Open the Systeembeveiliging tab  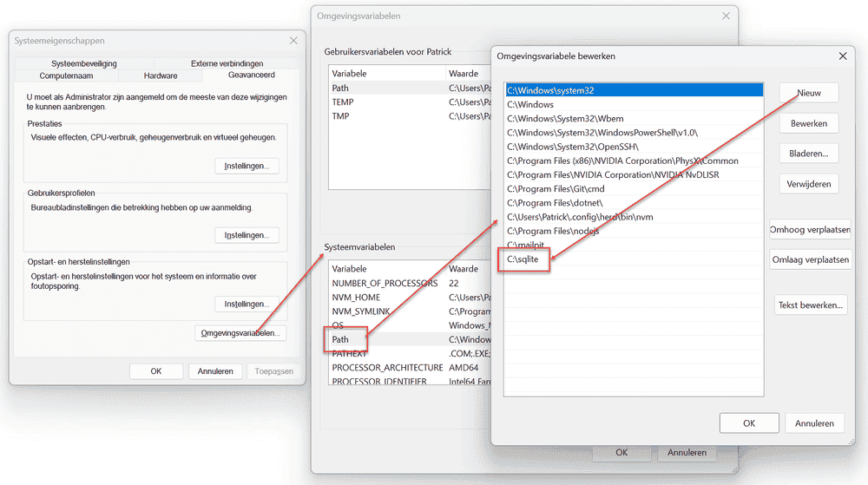click(x=83, y=63)
